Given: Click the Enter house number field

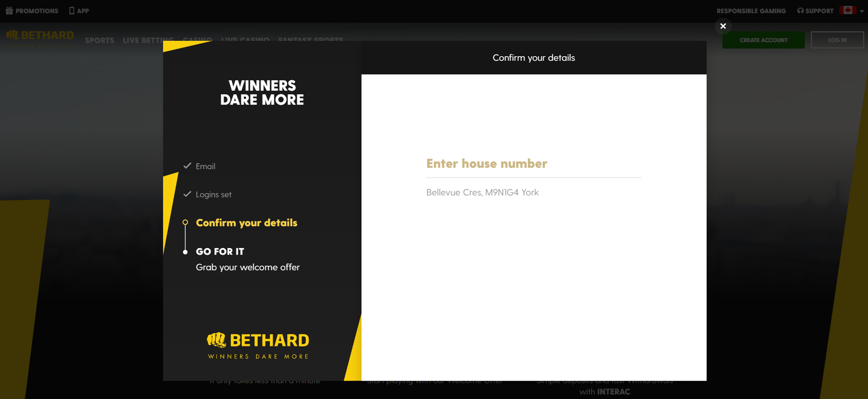Looking at the screenshot, I should 533,164.
